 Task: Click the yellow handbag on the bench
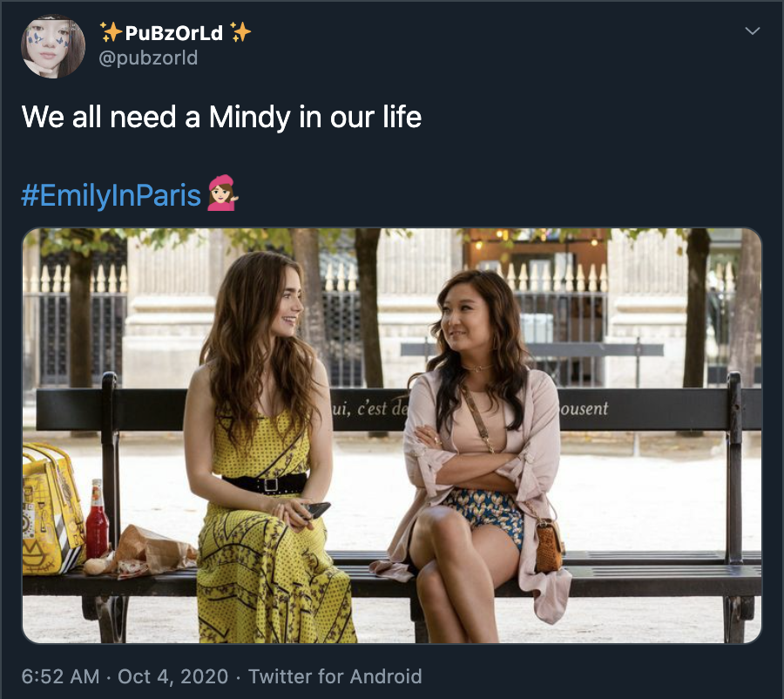coord(51,509)
